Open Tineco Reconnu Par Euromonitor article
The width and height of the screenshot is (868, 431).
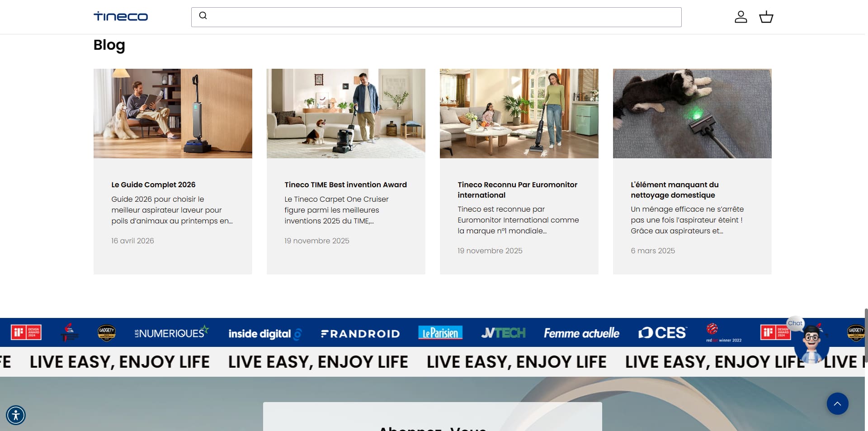[x=517, y=190]
